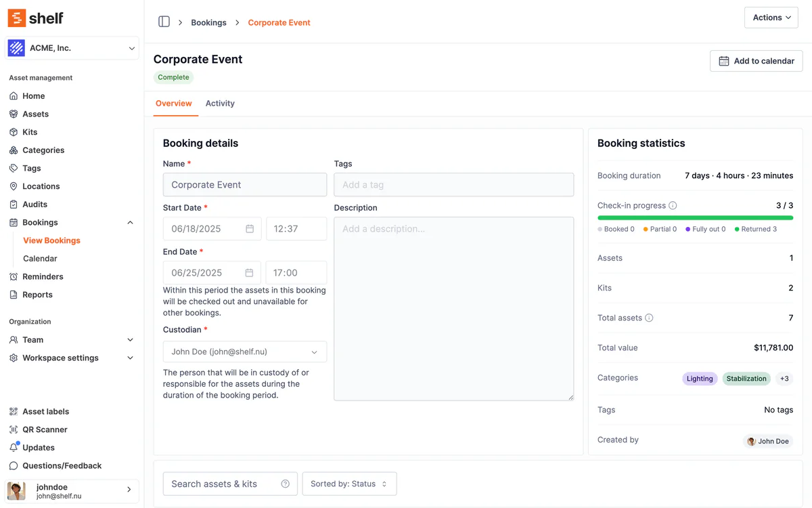Open the Actions dropdown menu
This screenshot has height=508, width=812.
771,18
